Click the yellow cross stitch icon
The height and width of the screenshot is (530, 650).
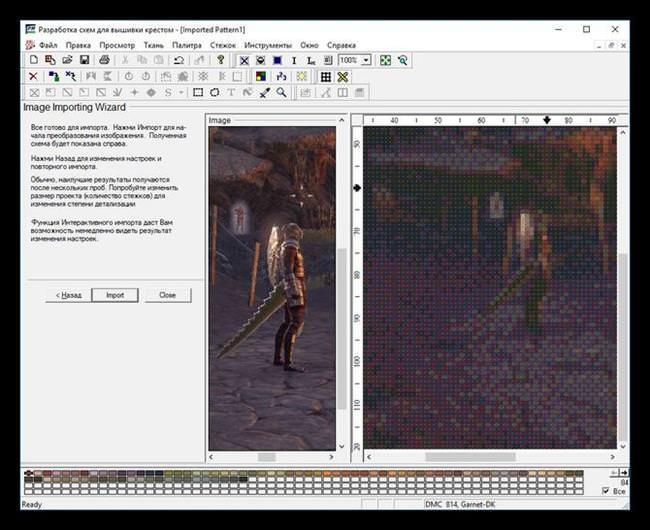click(343, 77)
